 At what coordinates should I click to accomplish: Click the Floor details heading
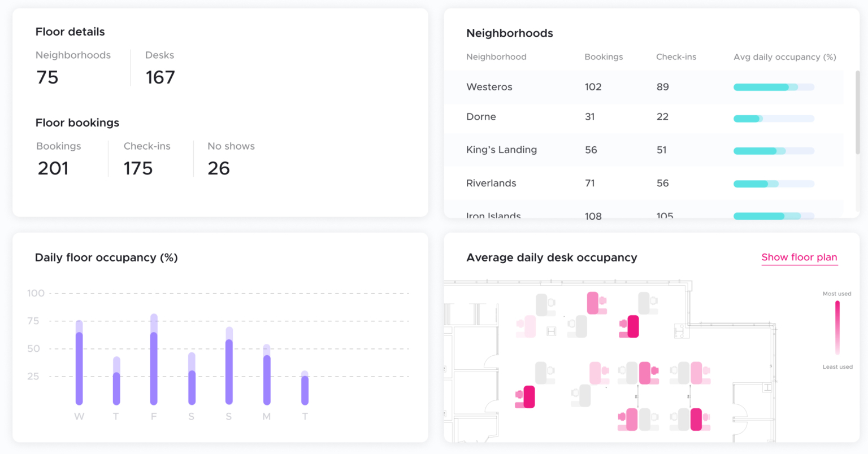tap(70, 32)
